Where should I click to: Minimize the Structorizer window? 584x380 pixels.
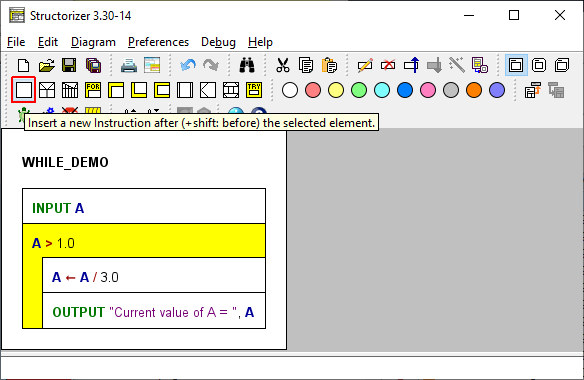point(469,15)
